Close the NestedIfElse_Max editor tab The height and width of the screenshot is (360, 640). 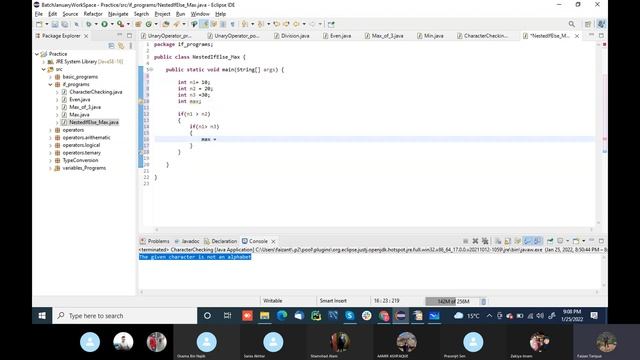coord(577,36)
